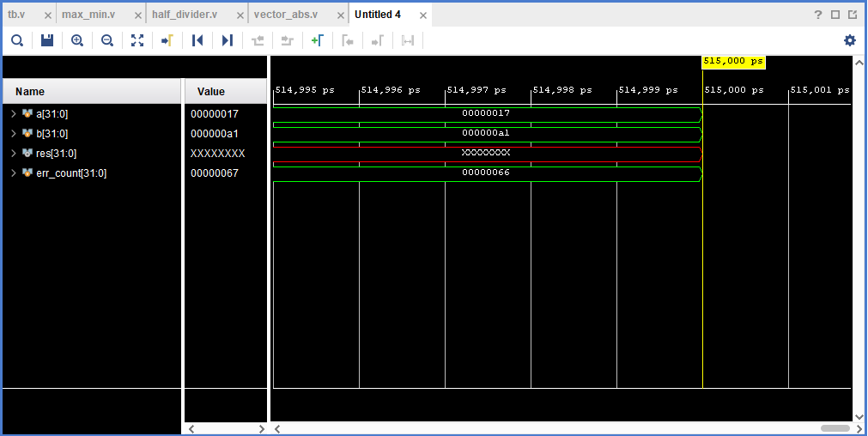
Task: Expand the res[31:0] signal bus
Action: click(14, 153)
